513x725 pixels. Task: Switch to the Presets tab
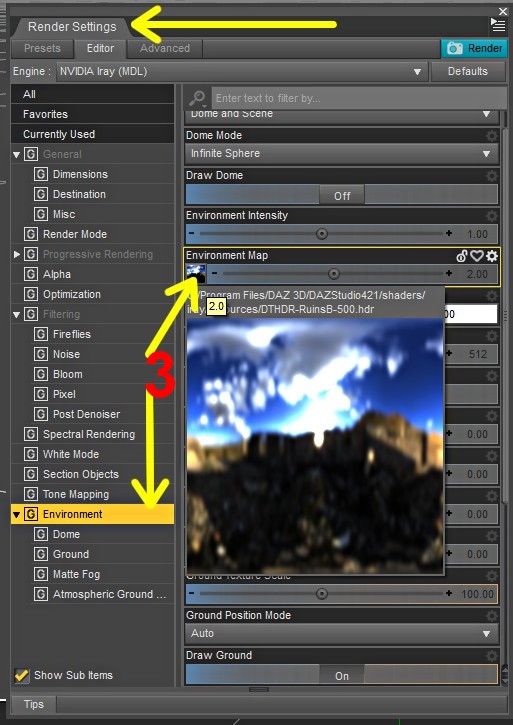(x=42, y=48)
